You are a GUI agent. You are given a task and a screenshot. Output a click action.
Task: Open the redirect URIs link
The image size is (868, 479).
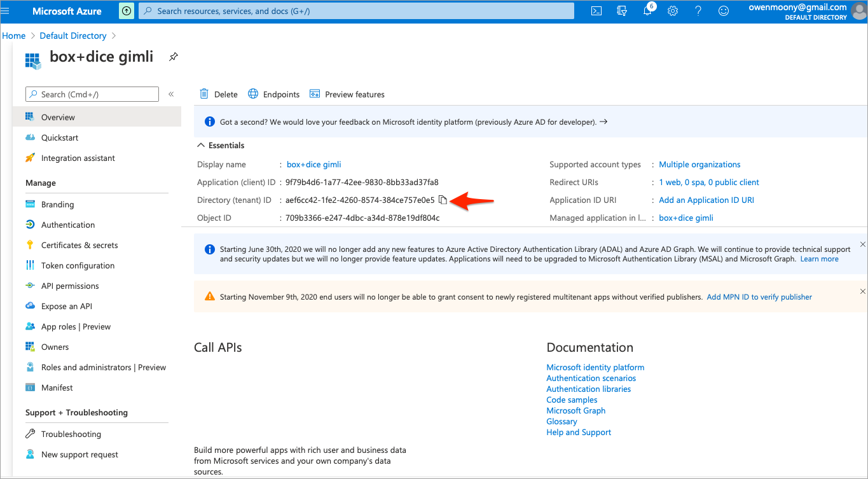tap(709, 182)
